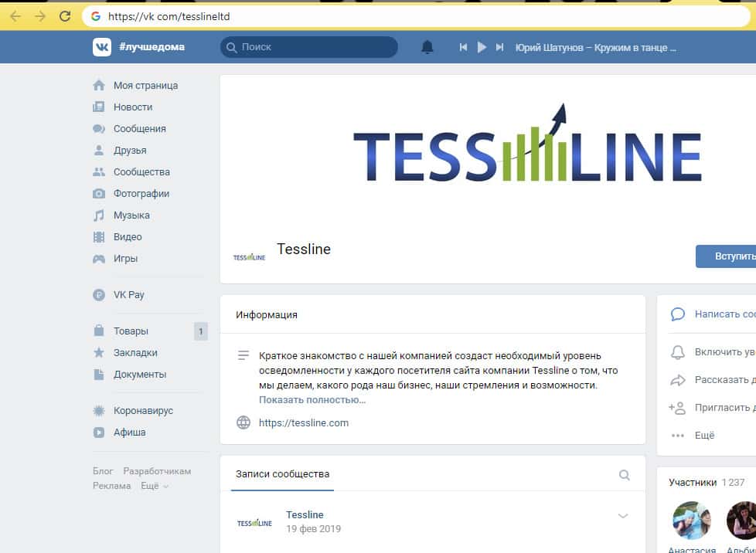Viewport: 756px width, 553px height.
Task: Reload the page with refresh icon
Action: tap(65, 16)
